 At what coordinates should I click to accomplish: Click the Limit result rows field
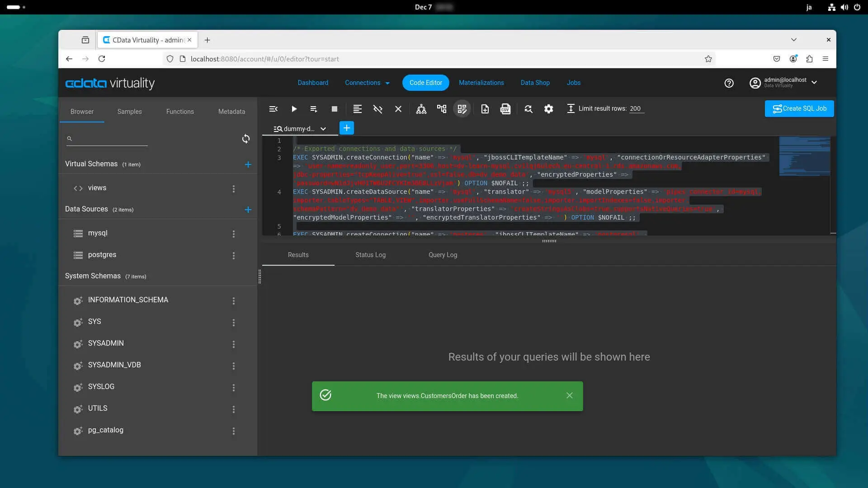pos(636,108)
